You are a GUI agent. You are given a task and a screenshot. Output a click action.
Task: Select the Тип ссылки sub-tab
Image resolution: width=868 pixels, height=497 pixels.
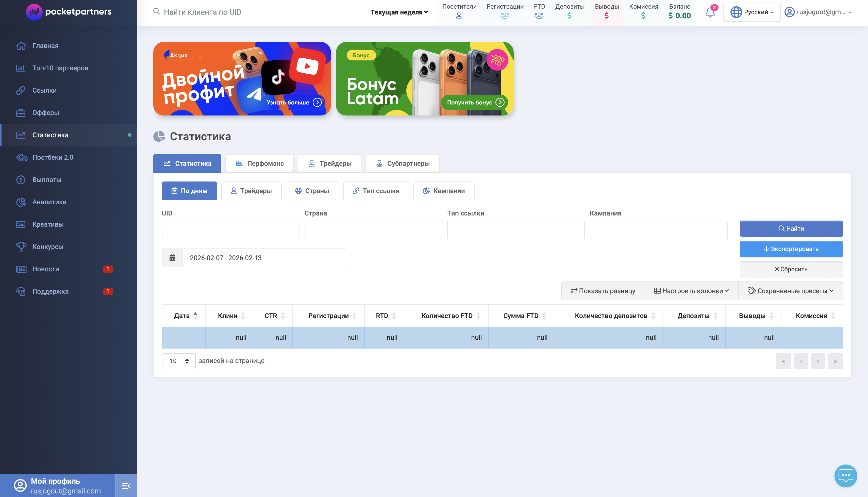click(376, 191)
